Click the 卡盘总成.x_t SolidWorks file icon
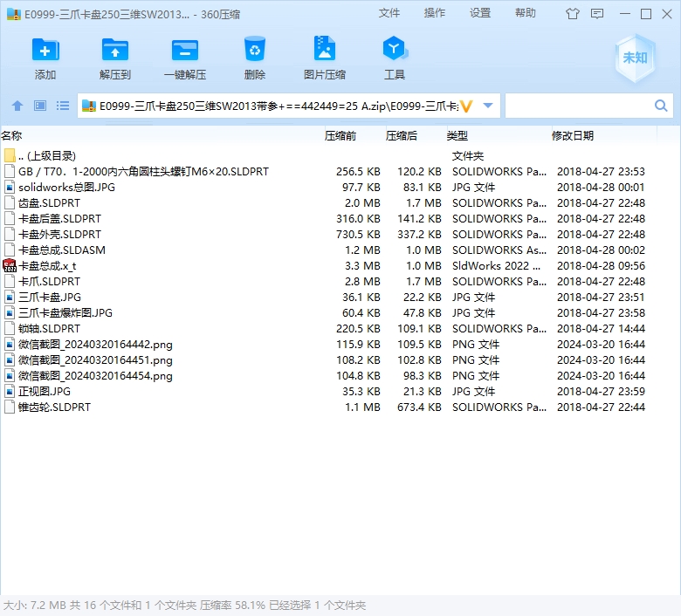This screenshot has height=616, width=681. (10, 265)
